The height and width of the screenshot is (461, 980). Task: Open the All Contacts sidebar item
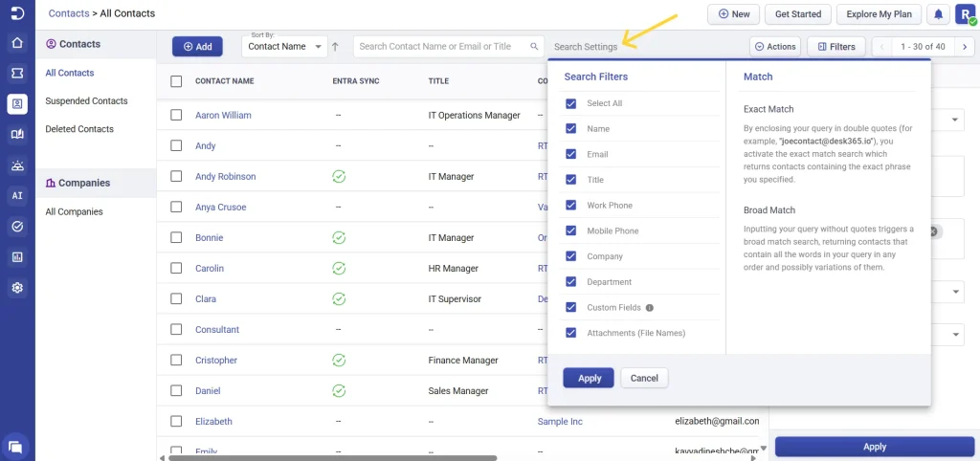click(69, 73)
